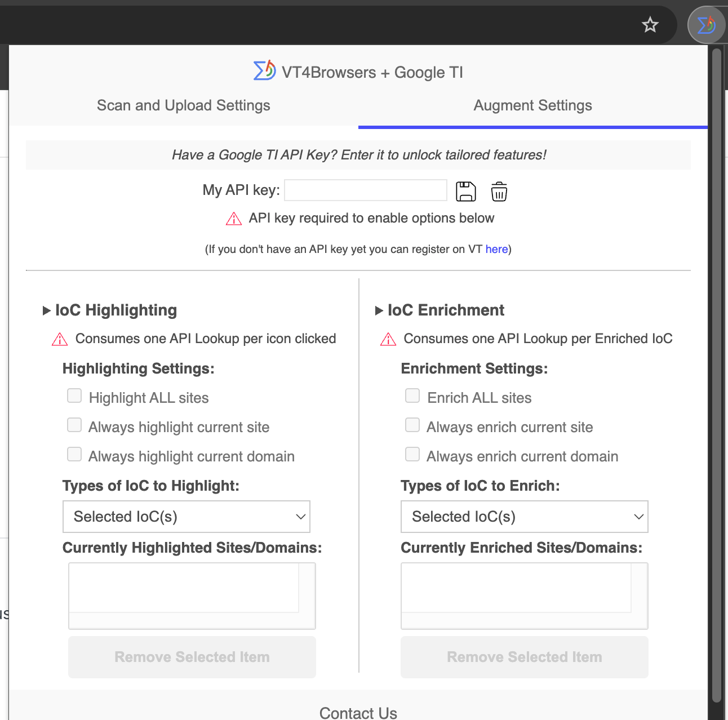
Task: Click the warning icon next to API key message
Action: [233, 219]
